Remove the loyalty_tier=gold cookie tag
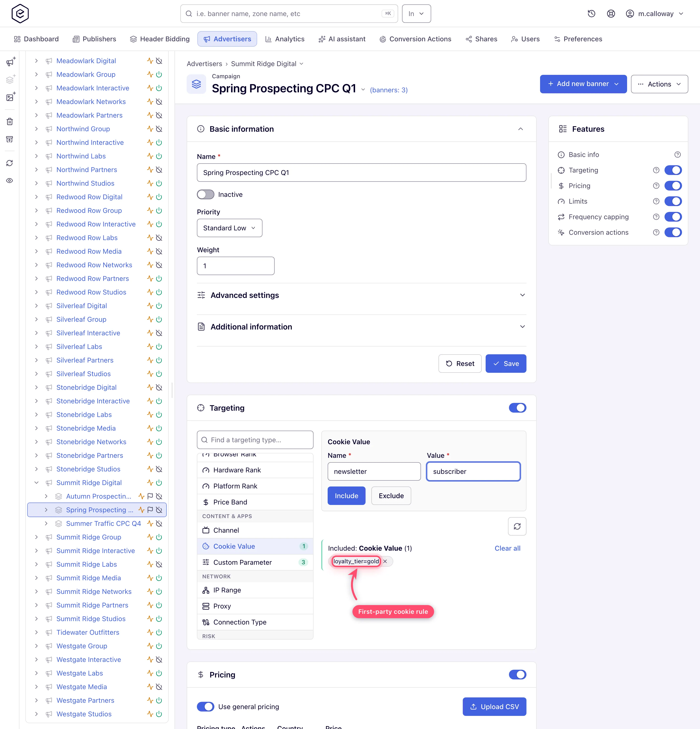 coord(385,562)
